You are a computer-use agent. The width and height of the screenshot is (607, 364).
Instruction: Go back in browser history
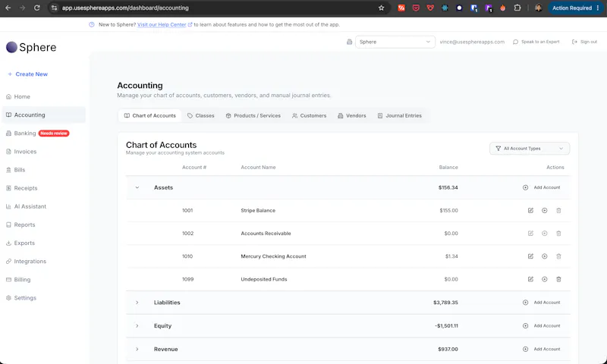click(x=8, y=8)
